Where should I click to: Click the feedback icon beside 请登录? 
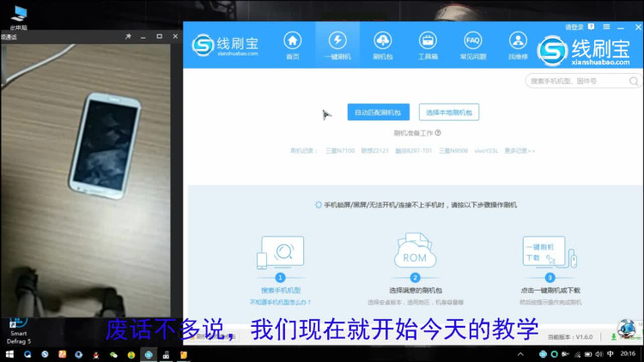[x=591, y=27]
